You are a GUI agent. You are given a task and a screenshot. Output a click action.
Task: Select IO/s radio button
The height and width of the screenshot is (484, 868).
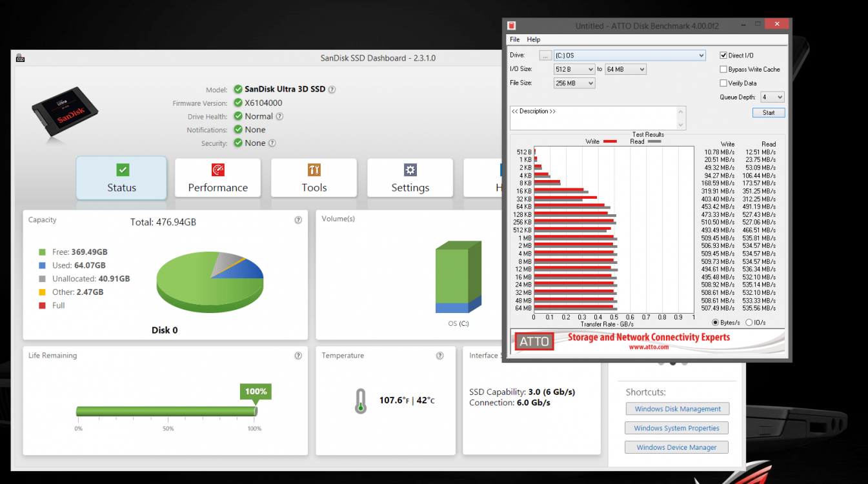[749, 322]
